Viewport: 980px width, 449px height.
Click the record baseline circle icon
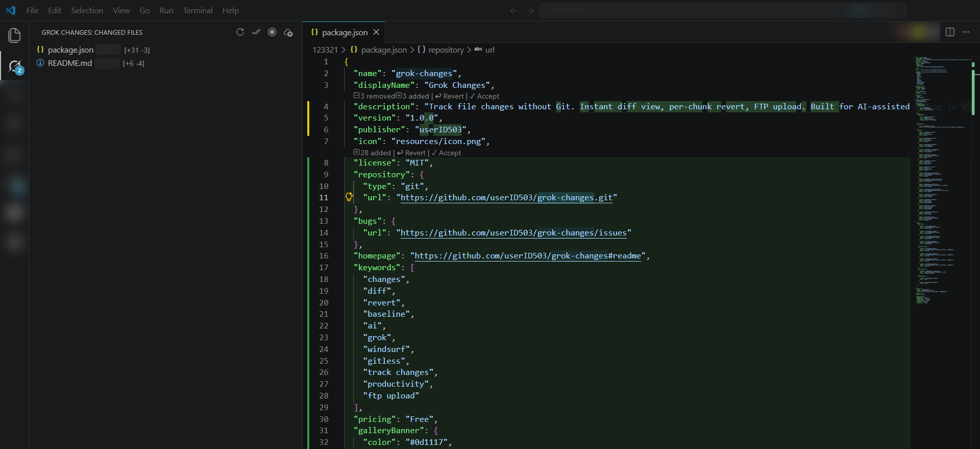tap(272, 32)
